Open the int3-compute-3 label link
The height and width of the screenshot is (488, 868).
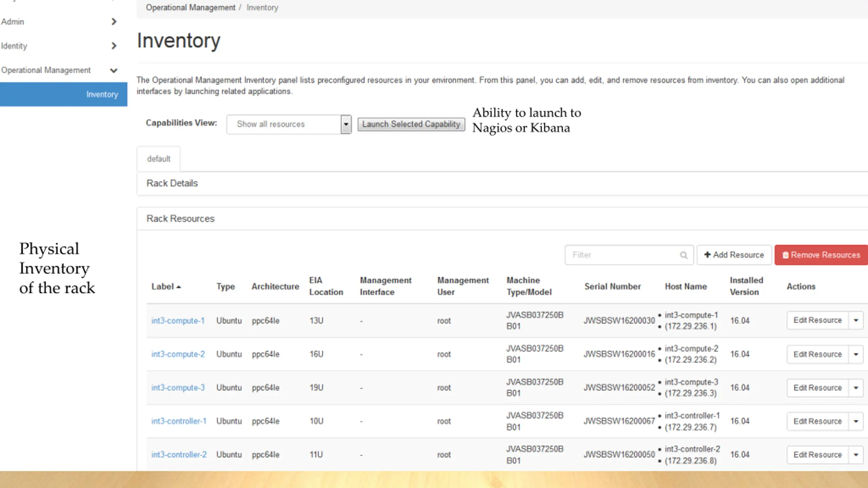[178, 388]
